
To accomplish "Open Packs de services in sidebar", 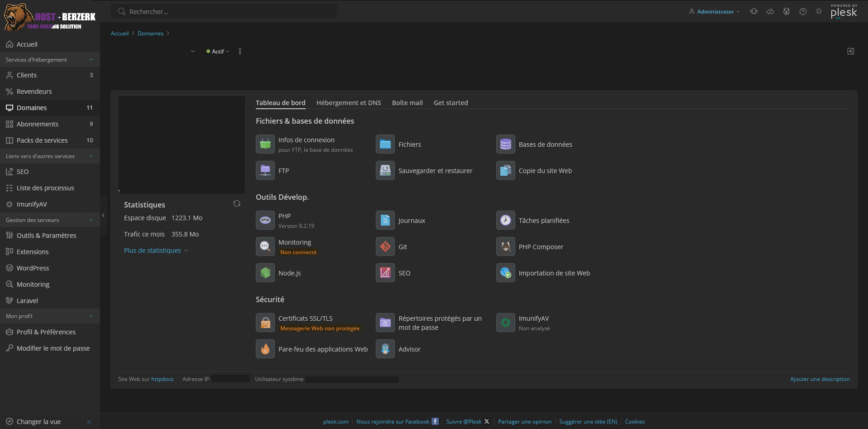I will tap(50, 140).
